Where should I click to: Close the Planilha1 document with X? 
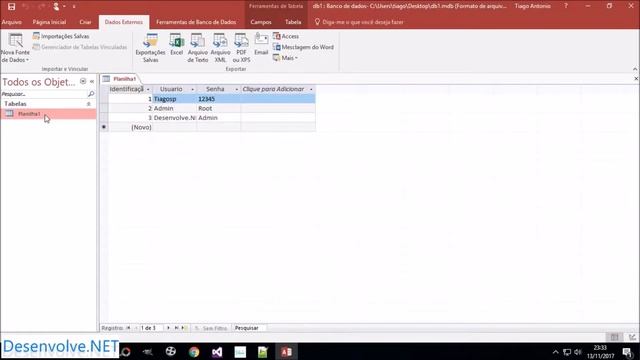pyautogui.click(x=636, y=78)
